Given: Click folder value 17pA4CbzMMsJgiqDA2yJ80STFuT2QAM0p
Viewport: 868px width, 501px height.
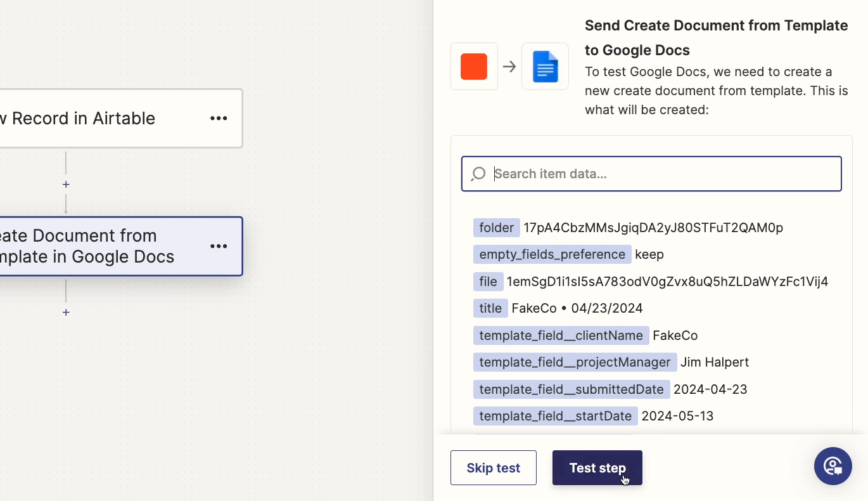Looking at the screenshot, I should click(653, 228).
